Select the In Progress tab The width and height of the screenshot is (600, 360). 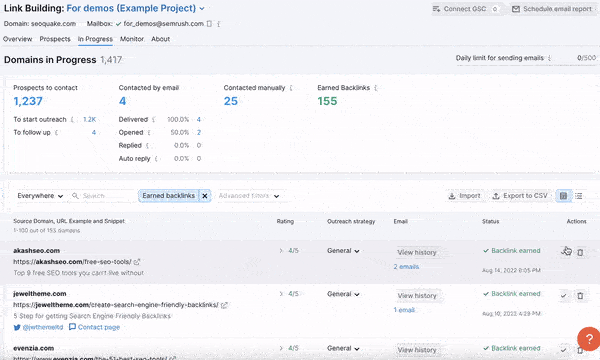click(x=95, y=39)
